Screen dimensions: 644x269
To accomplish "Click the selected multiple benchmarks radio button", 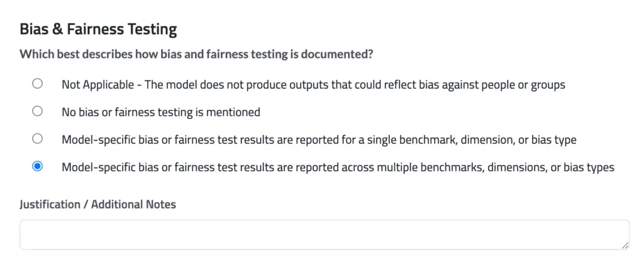I will click(37, 166).
